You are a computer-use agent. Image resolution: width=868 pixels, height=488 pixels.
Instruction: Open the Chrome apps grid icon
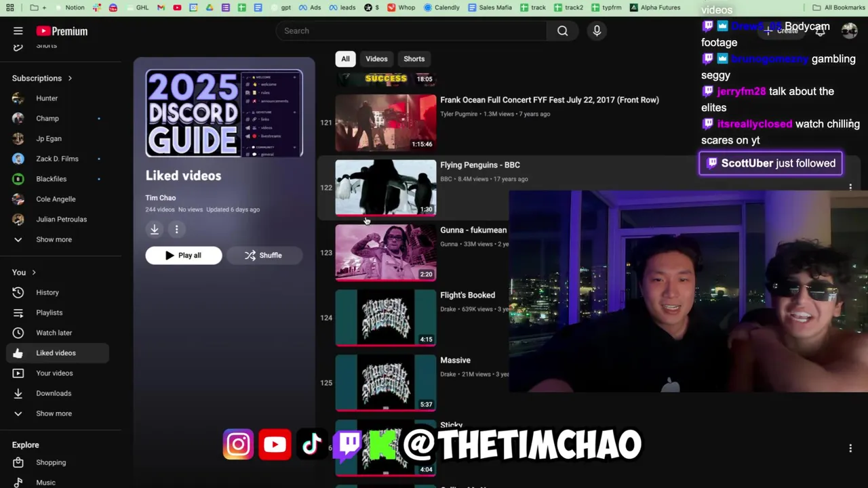10,7
